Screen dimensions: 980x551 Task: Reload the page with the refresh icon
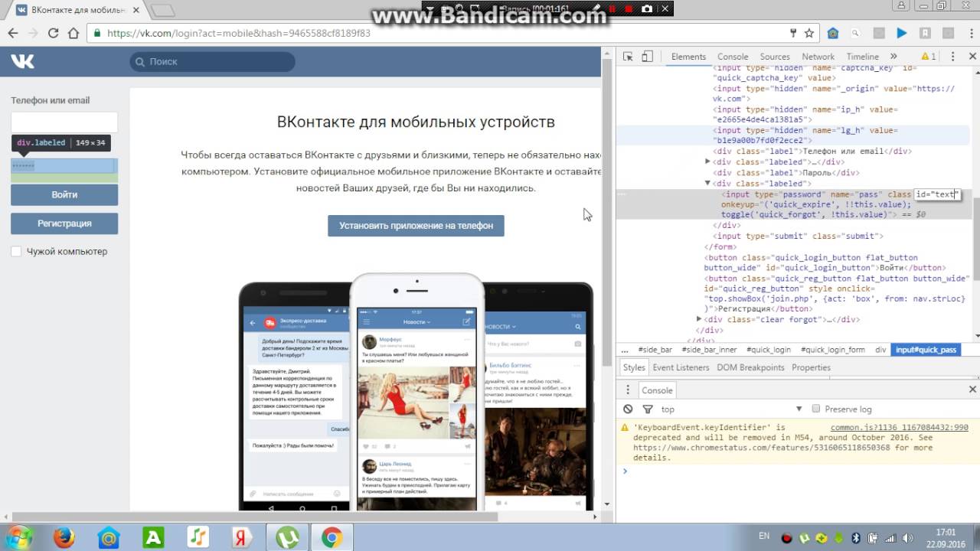54,34
